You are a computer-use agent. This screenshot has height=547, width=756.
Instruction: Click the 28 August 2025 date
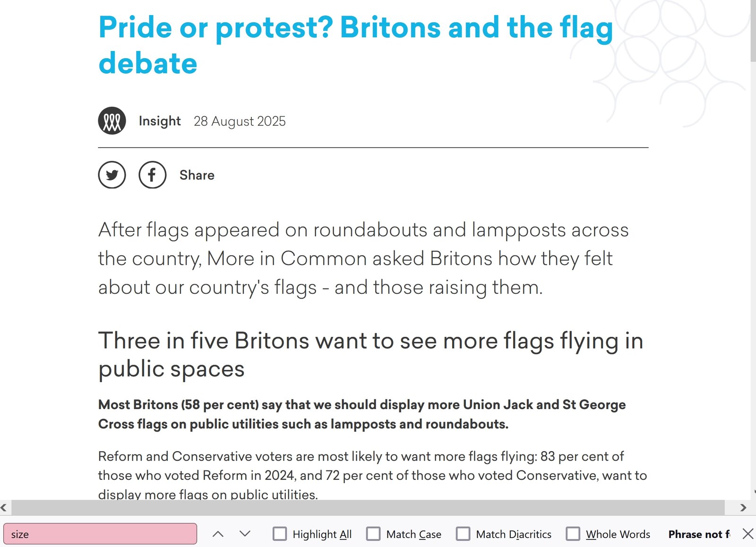click(240, 121)
